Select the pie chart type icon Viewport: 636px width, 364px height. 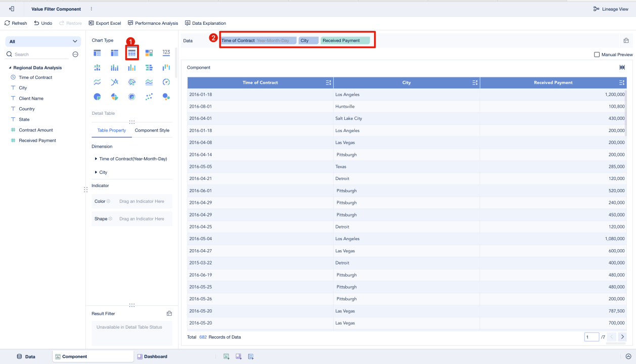tap(97, 97)
